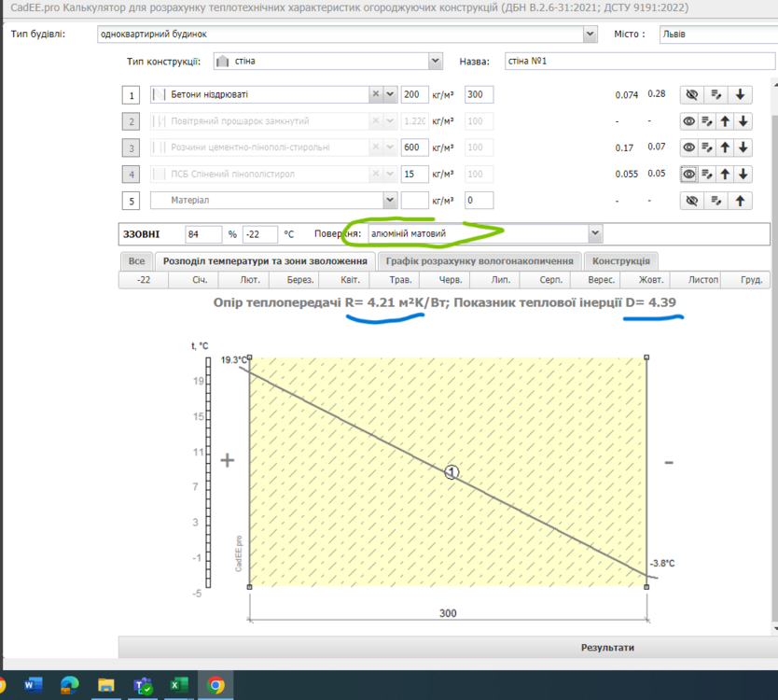Click the Назва field стіна №1
Image resolution: width=778 pixels, height=700 pixels.
point(639,61)
